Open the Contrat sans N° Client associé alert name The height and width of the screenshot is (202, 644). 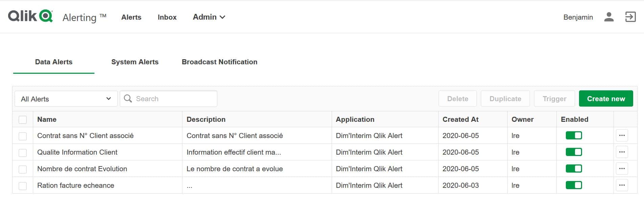pyautogui.click(x=85, y=136)
